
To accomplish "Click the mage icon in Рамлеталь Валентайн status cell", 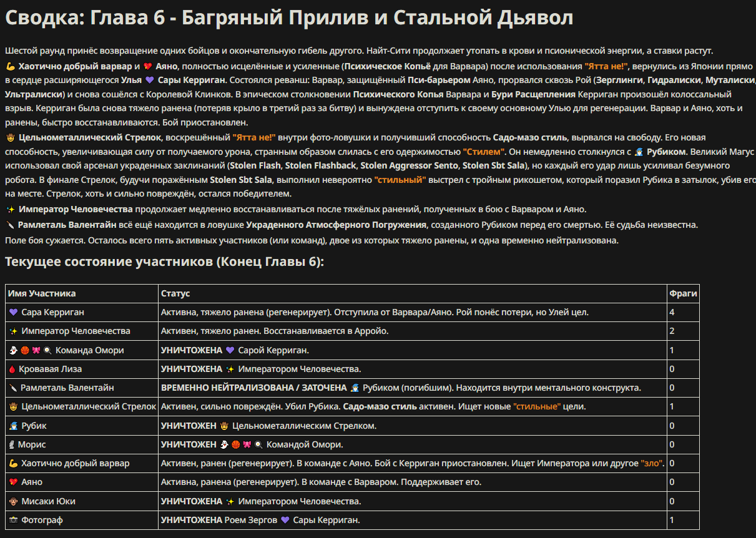I will pyautogui.click(x=355, y=388).
